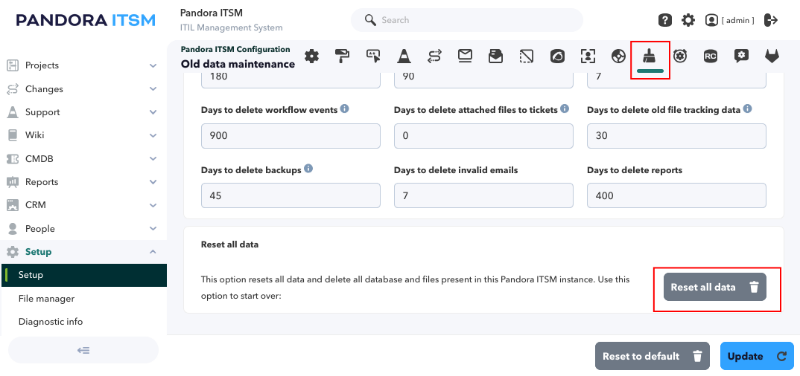The height and width of the screenshot is (376, 800).
Task: Open the rounded leaf icon tab
Action: [x=557, y=56]
